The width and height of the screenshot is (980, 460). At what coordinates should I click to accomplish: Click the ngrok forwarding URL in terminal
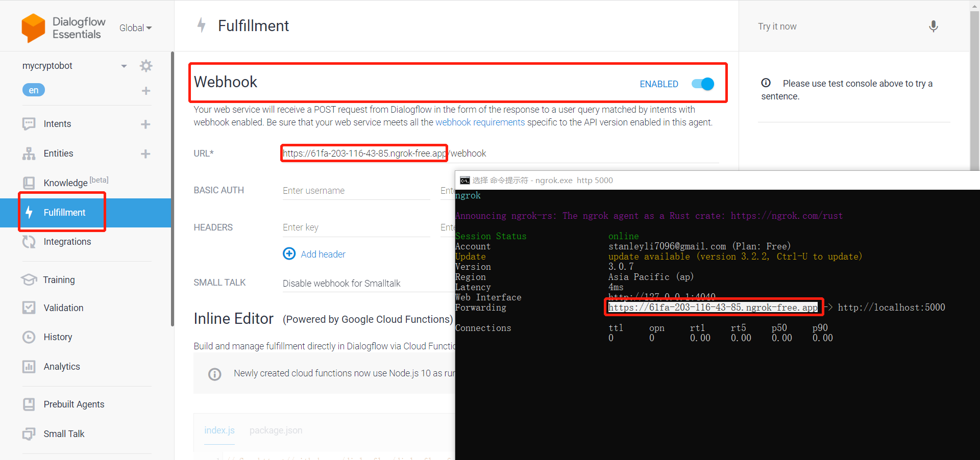pyautogui.click(x=713, y=308)
